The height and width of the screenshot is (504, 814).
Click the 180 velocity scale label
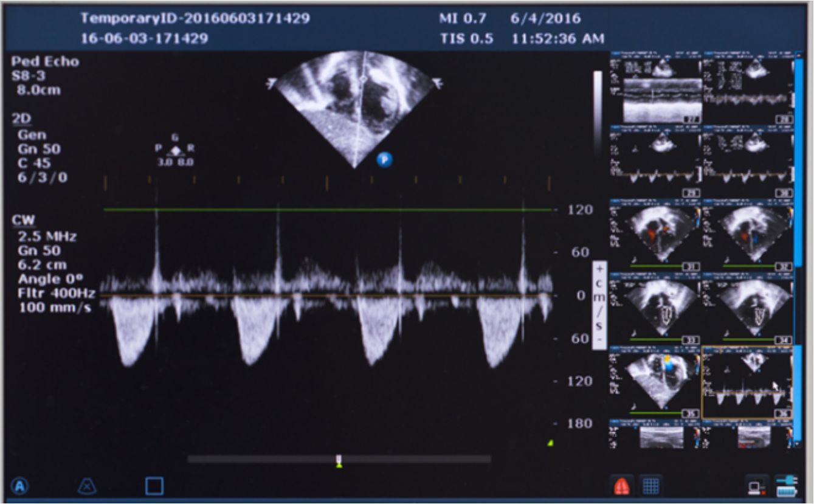click(580, 424)
